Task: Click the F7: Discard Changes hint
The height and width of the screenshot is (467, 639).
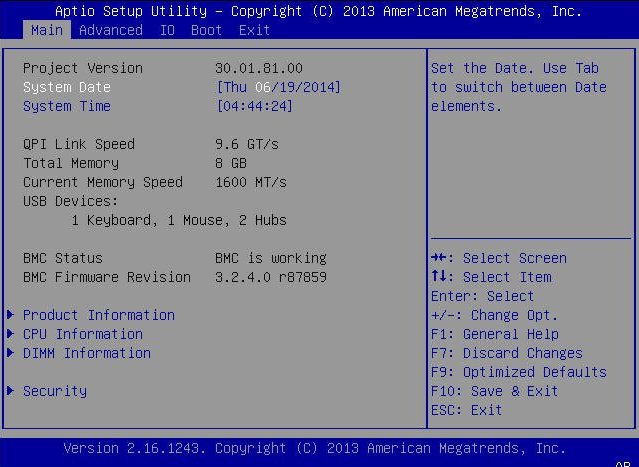Action: point(507,353)
